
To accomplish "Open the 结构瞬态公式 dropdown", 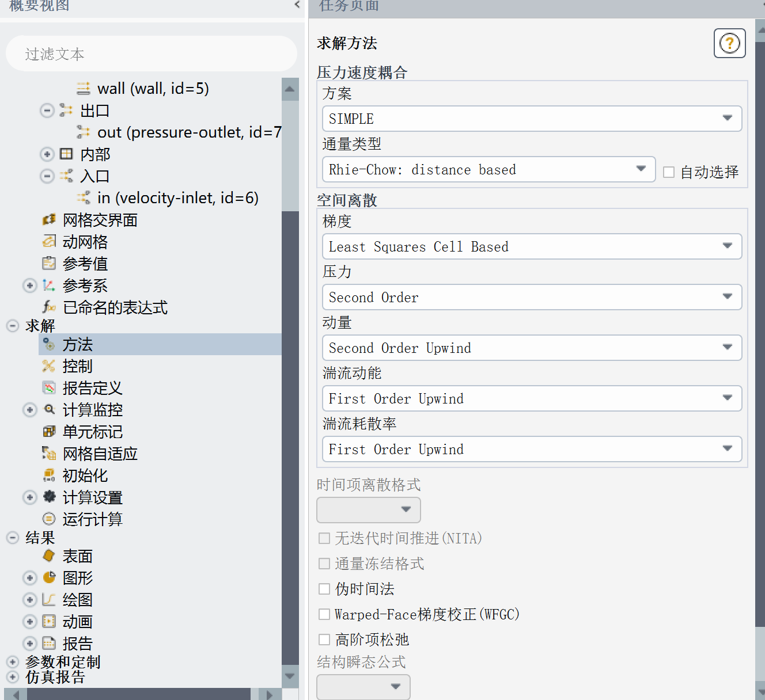I will (363, 687).
